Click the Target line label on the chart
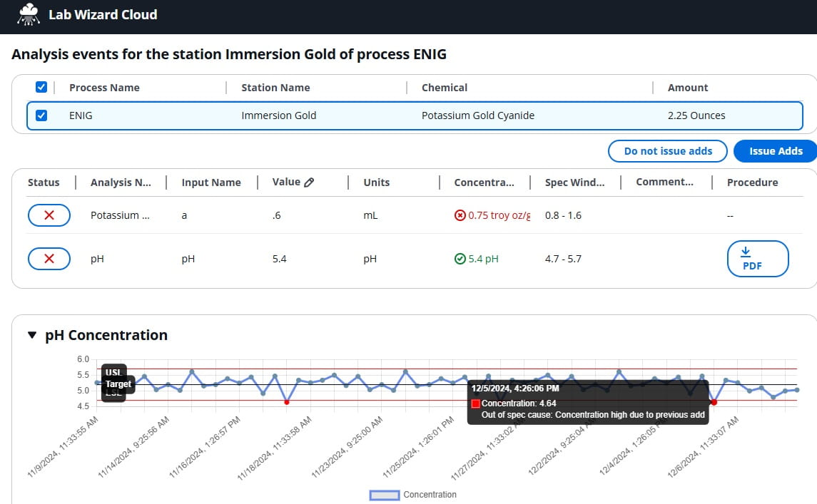 coord(118,384)
